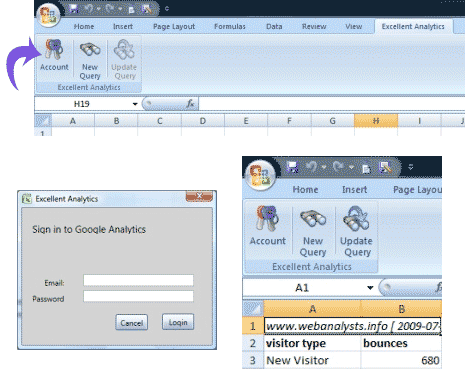465x369 pixels.
Task: Open Home tab in lower-right window
Action: pos(305,190)
